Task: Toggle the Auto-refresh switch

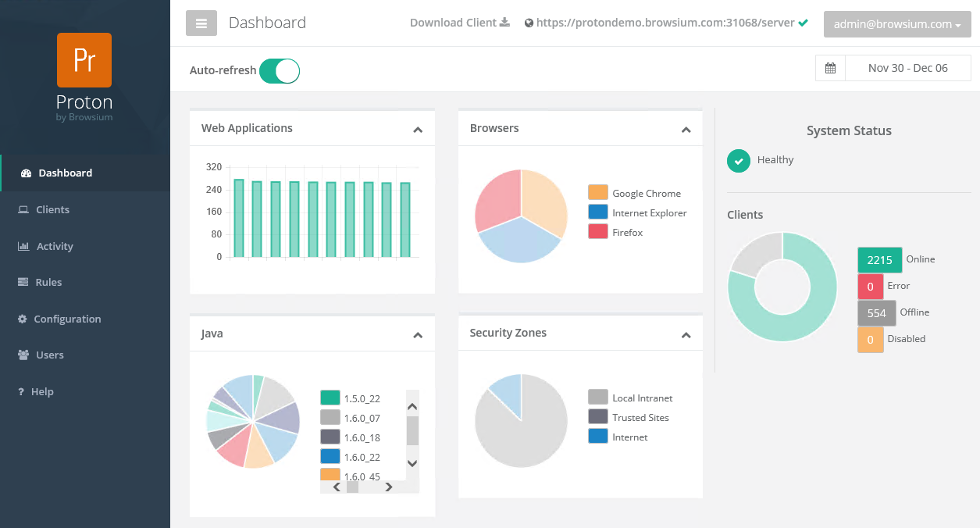Action: click(x=280, y=70)
